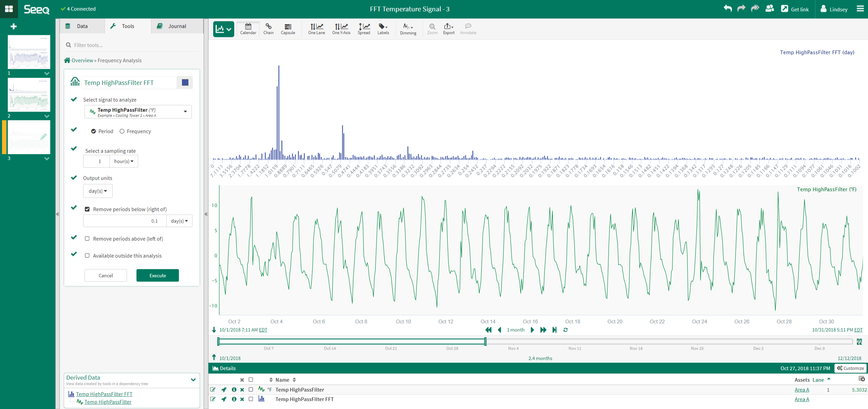Add a new worksheet with plus icon
This screenshot has width=868, height=409.
point(14,26)
